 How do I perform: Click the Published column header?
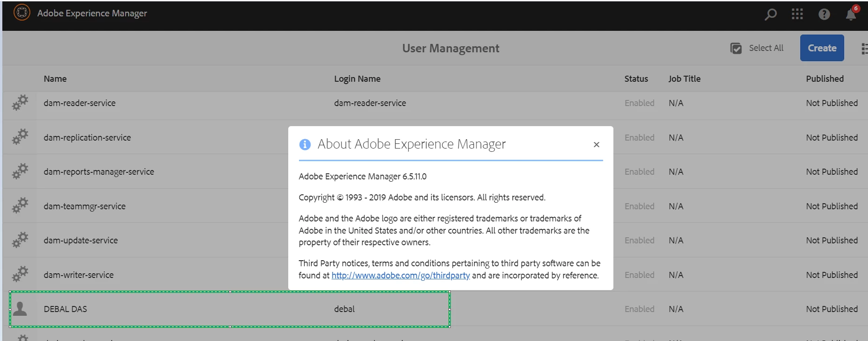(x=825, y=78)
